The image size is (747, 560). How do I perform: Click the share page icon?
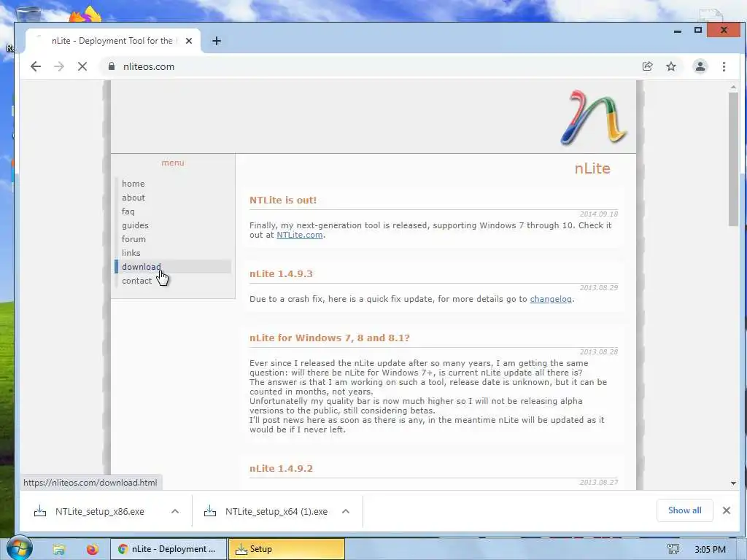click(x=648, y=66)
